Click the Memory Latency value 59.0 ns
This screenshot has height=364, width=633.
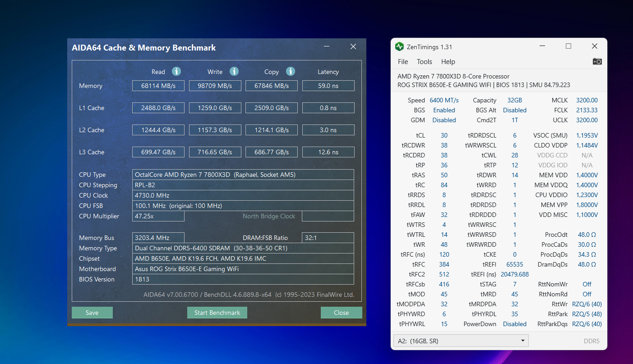click(x=328, y=86)
